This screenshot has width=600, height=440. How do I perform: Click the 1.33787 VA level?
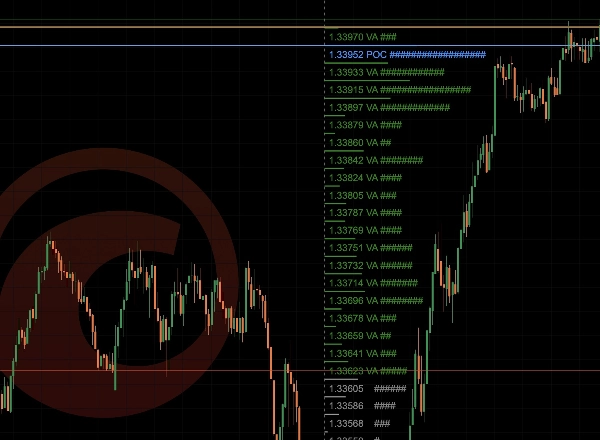tap(365, 213)
